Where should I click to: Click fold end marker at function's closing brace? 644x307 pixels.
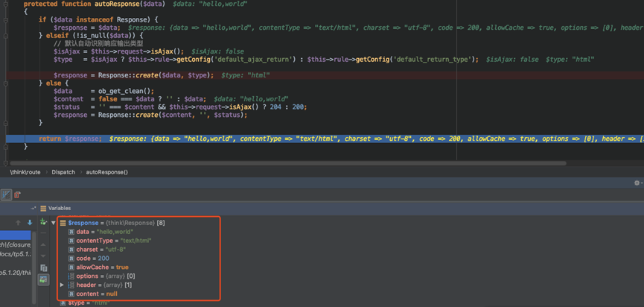[x=4, y=147]
